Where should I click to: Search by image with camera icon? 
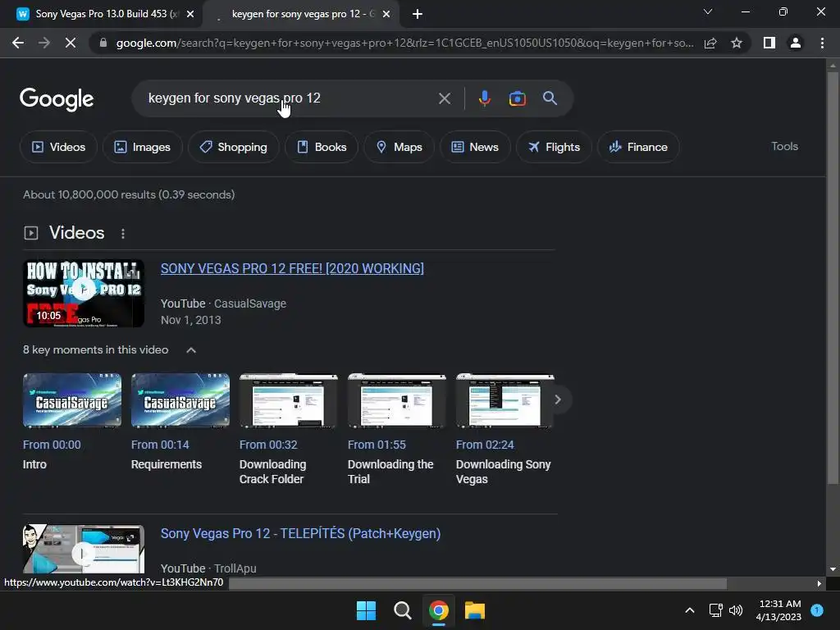coord(517,98)
